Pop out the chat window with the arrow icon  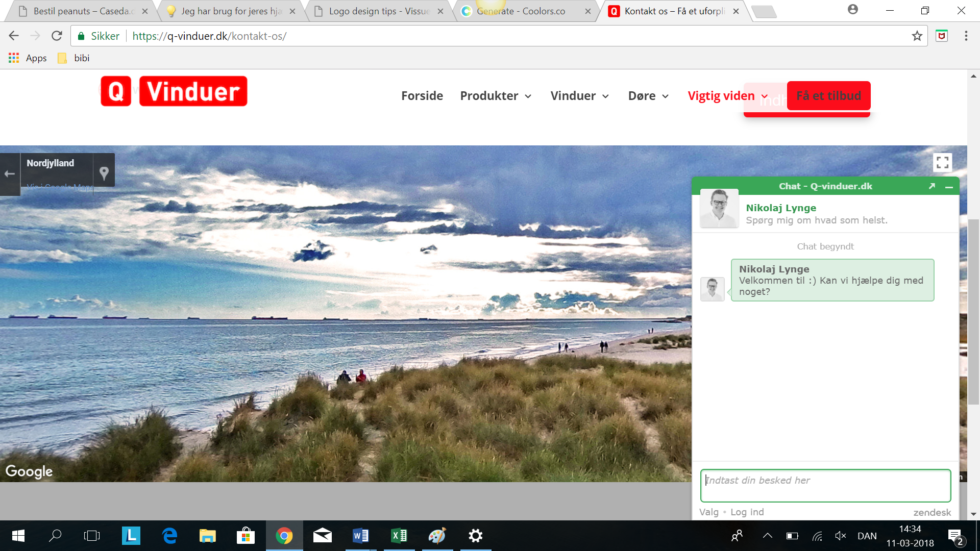(932, 186)
